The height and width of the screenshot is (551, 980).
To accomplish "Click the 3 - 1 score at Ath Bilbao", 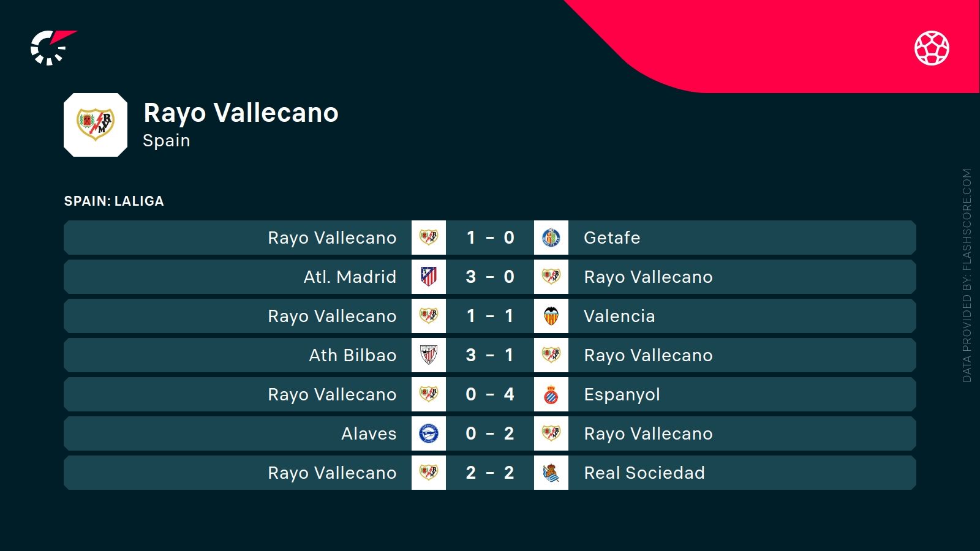I will [x=490, y=355].
